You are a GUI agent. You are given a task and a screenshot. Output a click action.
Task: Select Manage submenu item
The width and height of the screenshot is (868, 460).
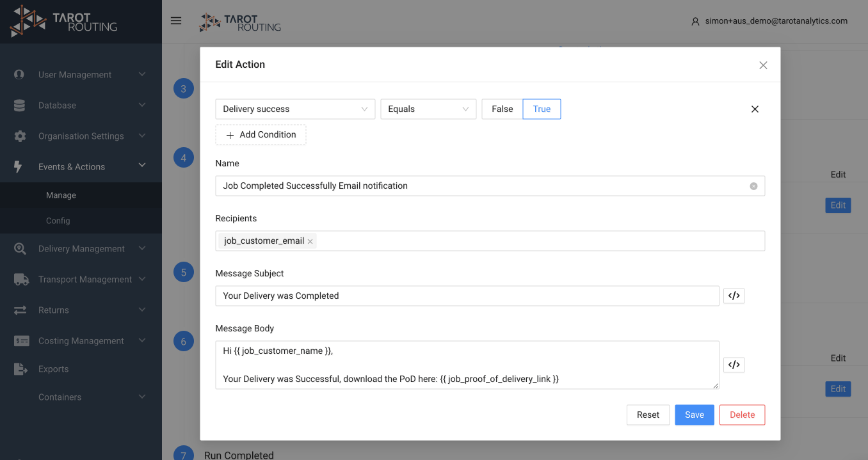pos(81,195)
